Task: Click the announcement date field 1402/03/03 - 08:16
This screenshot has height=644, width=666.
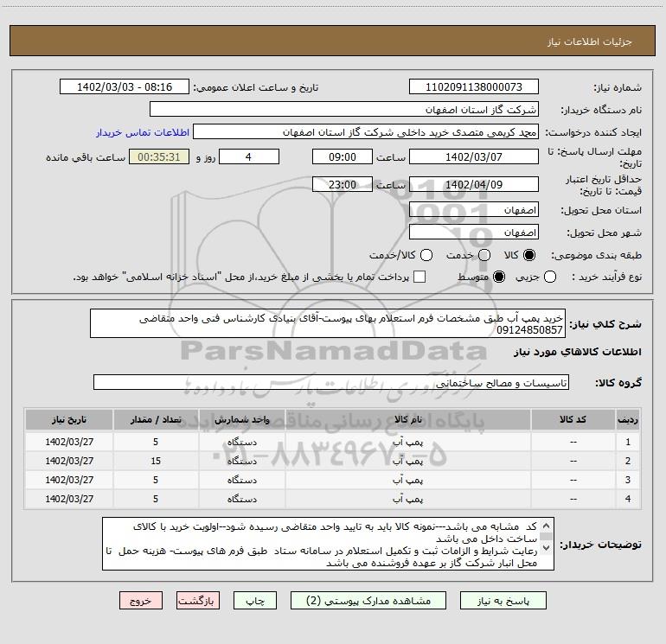Action: (x=125, y=87)
